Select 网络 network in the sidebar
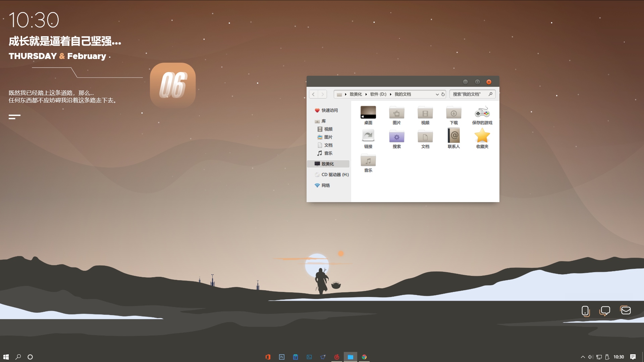This screenshot has height=362, width=644. pos(322,185)
